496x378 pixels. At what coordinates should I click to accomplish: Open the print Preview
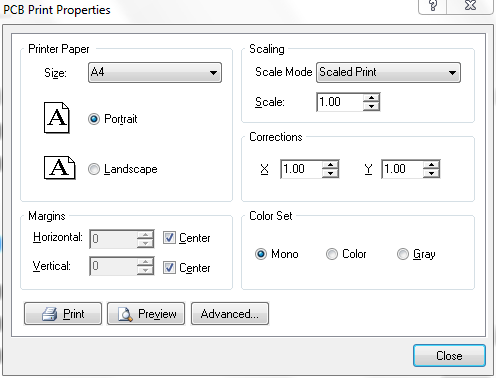click(x=146, y=314)
